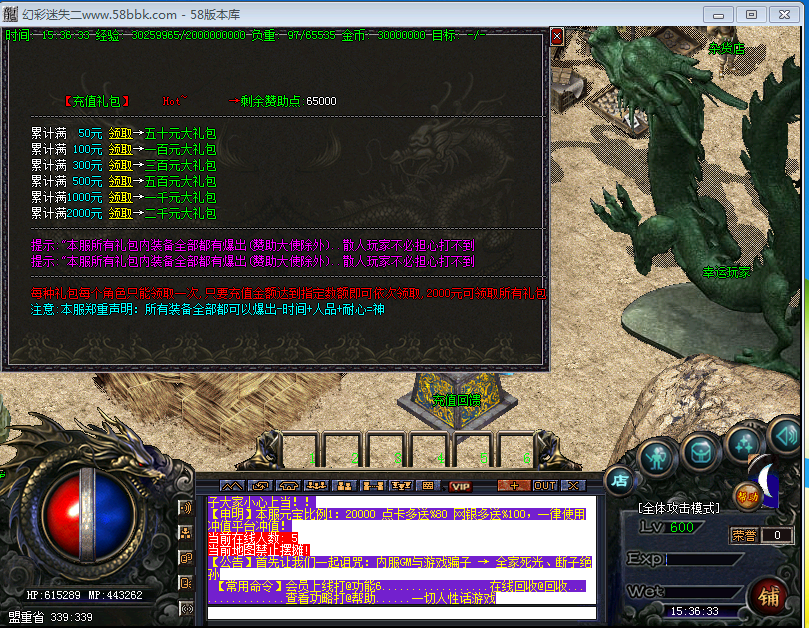This screenshot has width=809, height=628.
Task: Click the honor value field showing 0
Action: pos(777,536)
